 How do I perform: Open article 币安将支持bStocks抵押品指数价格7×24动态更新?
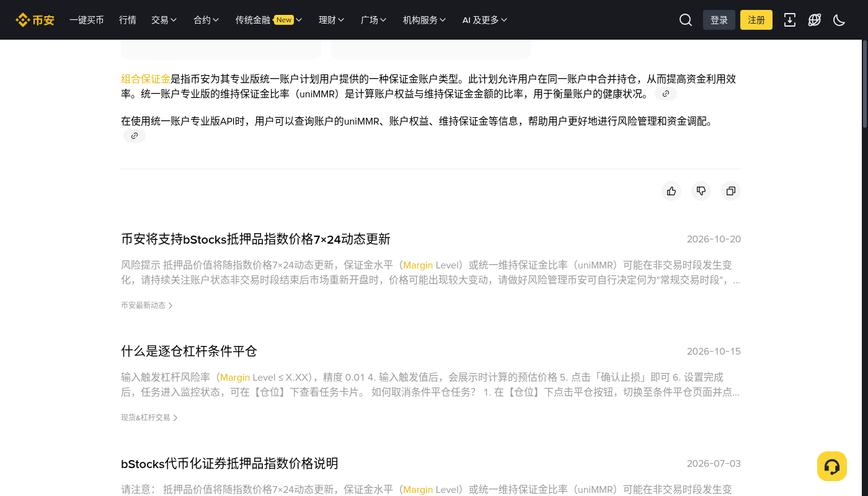[x=255, y=239]
